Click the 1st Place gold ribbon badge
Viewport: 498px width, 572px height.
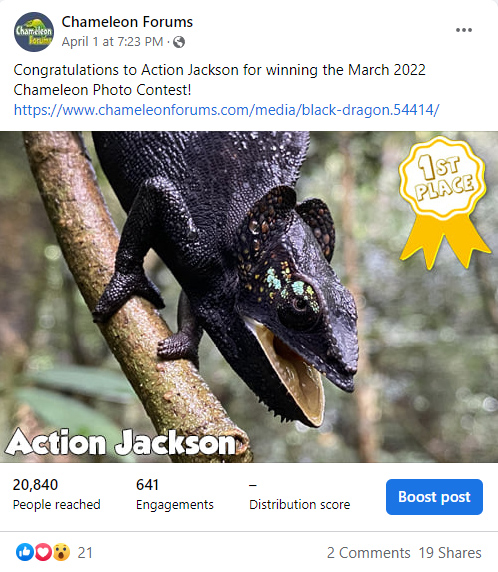click(x=443, y=203)
